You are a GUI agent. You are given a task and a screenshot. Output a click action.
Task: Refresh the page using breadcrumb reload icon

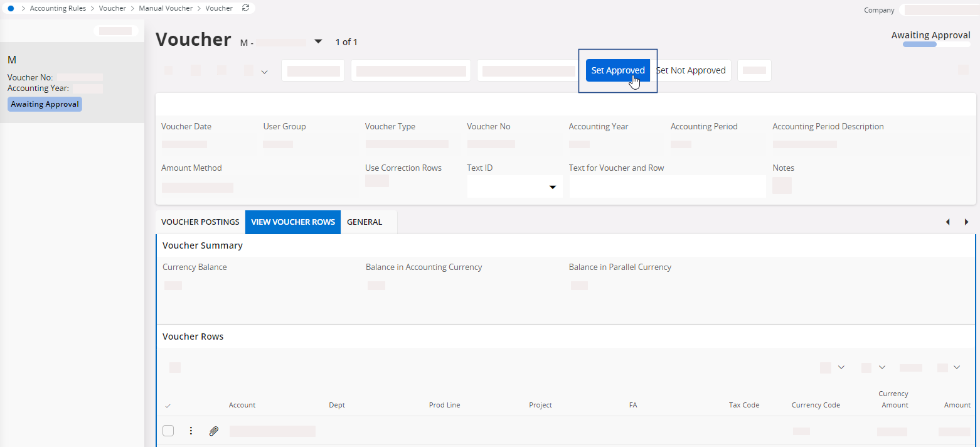pos(245,8)
